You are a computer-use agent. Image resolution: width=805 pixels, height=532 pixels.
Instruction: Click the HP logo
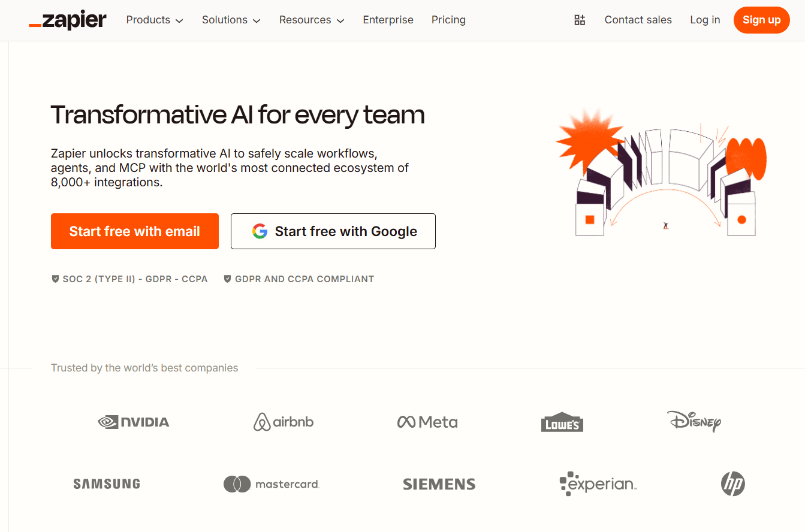732,483
